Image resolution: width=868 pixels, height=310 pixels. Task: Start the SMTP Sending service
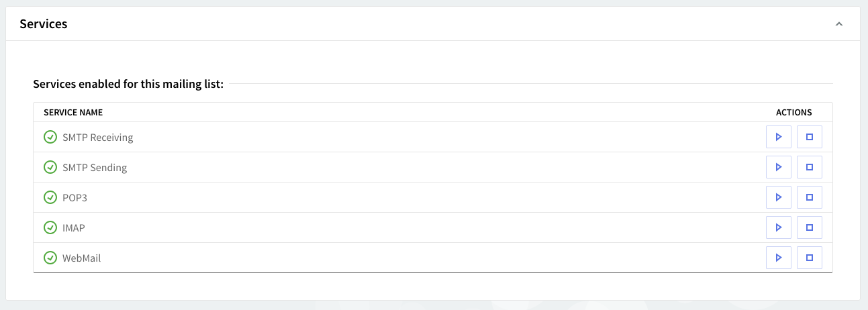click(x=778, y=167)
